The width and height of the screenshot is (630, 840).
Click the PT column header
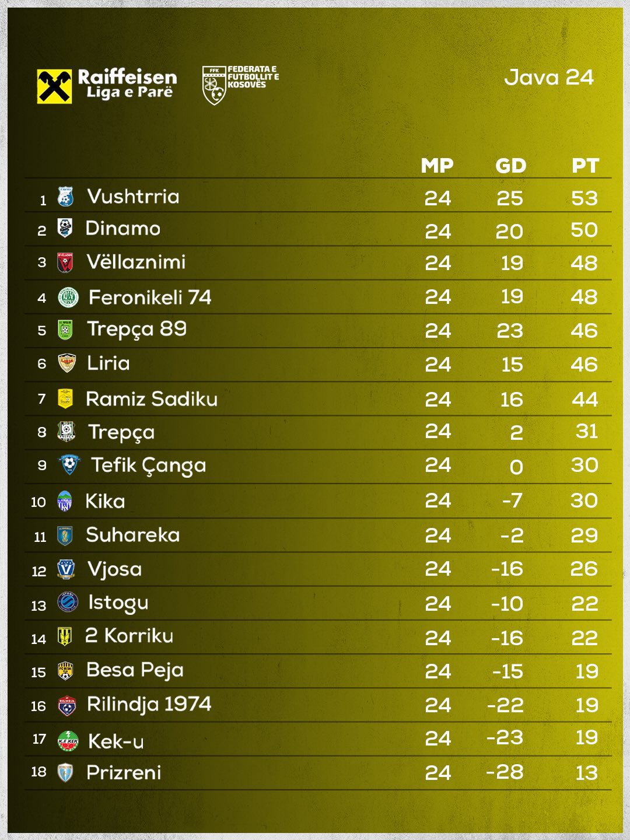click(585, 166)
